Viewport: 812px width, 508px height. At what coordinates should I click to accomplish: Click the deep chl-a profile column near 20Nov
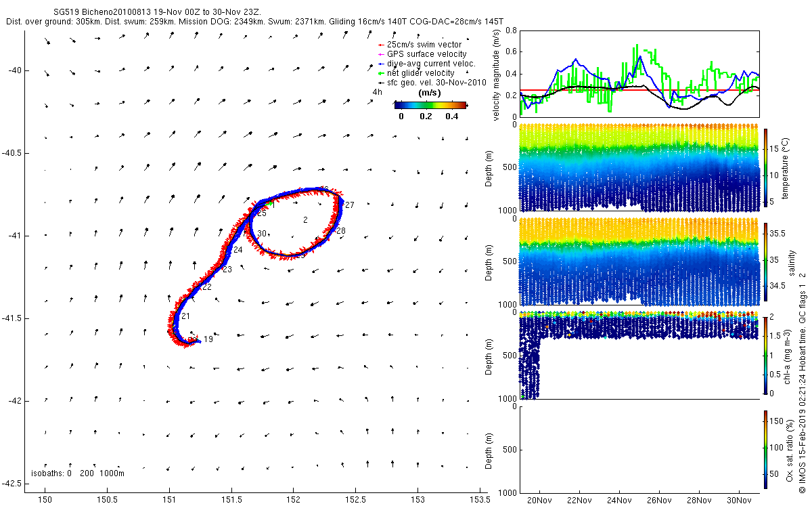(530, 356)
